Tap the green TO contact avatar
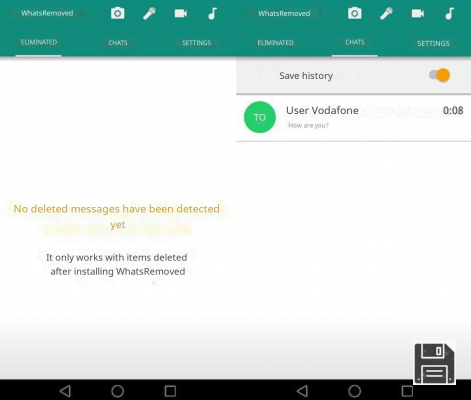The width and height of the screenshot is (471, 400). [260, 117]
